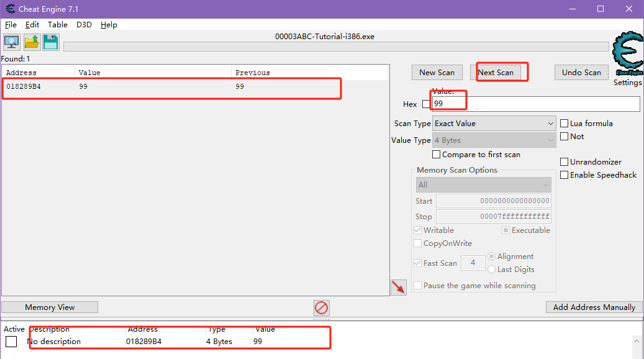
Task: Toggle the Writable checkbox
Action: (418, 230)
